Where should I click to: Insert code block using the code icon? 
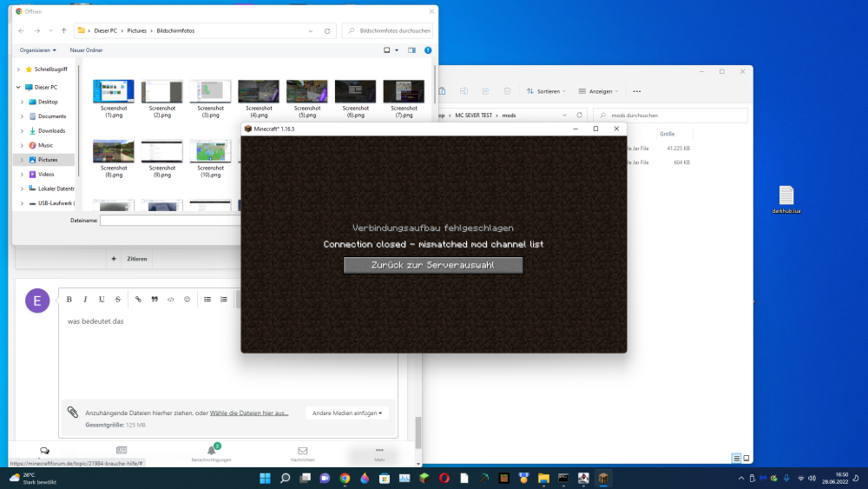(x=171, y=300)
